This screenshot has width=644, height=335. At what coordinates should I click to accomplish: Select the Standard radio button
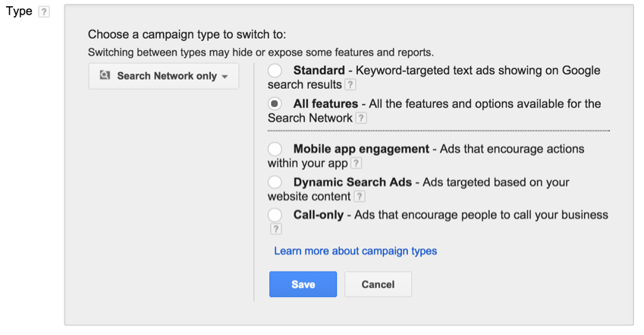point(275,71)
